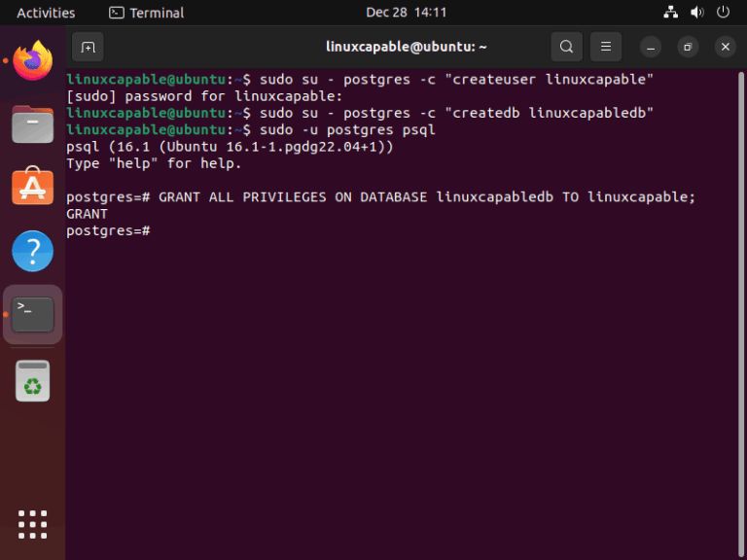Image resolution: width=747 pixels, height=560 pixels.
Task: Launch Firefox from the dock
Action: [x=32, y=60]
